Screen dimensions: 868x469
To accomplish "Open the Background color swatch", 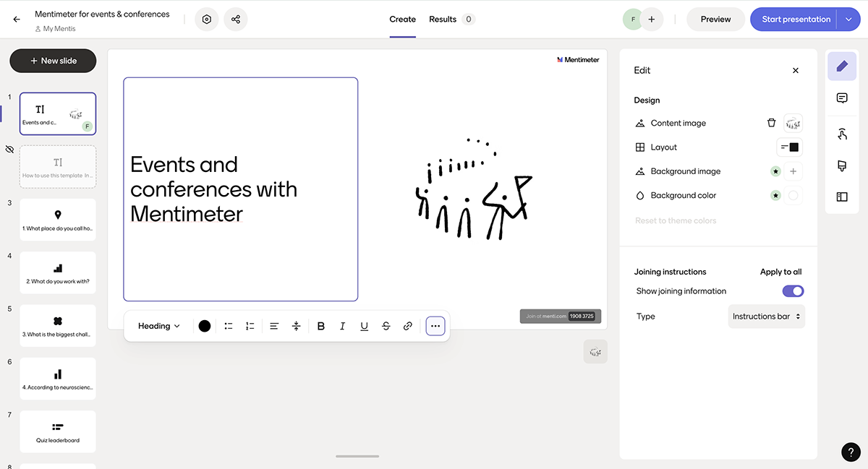I will click(x=793, y=195).
